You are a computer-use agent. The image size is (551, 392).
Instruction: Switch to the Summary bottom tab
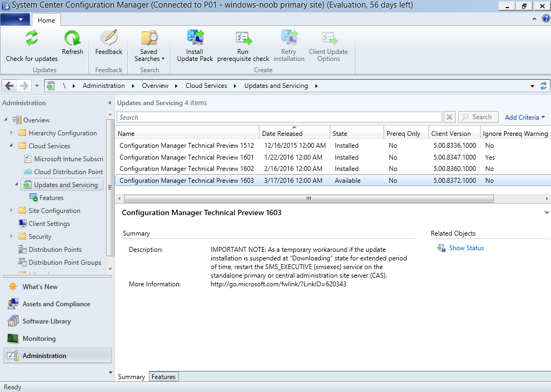[132, 377]
